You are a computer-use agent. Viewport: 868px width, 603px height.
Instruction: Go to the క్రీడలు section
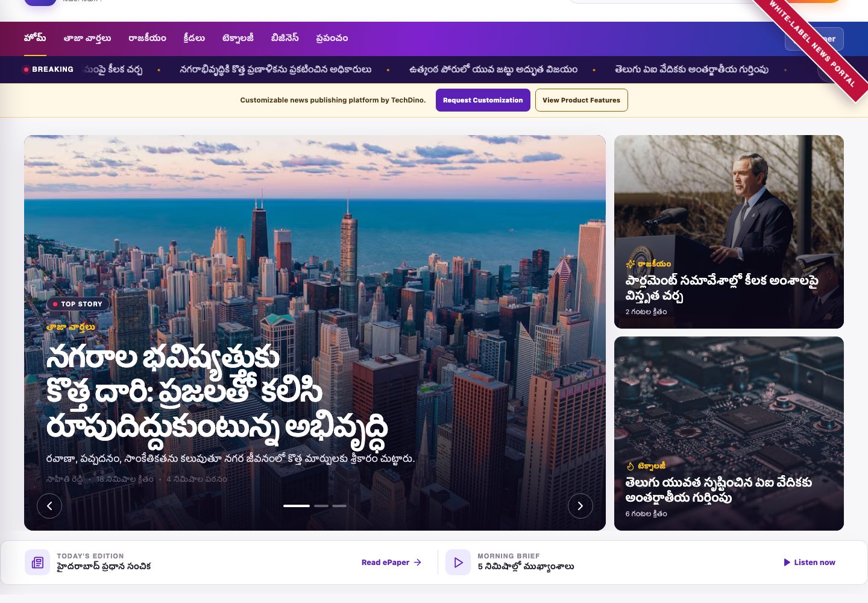pos(194,38)
